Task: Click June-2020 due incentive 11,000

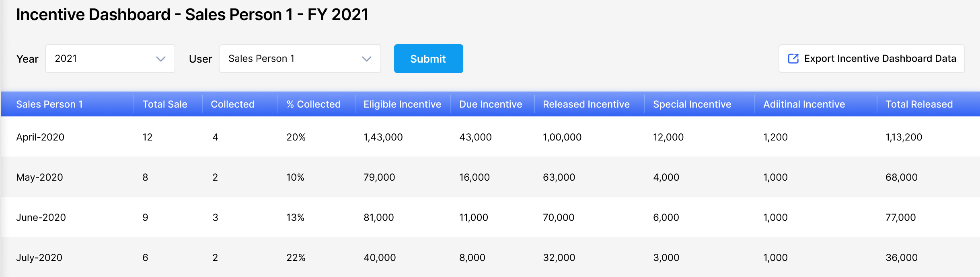Action: (x=474, y=218)
